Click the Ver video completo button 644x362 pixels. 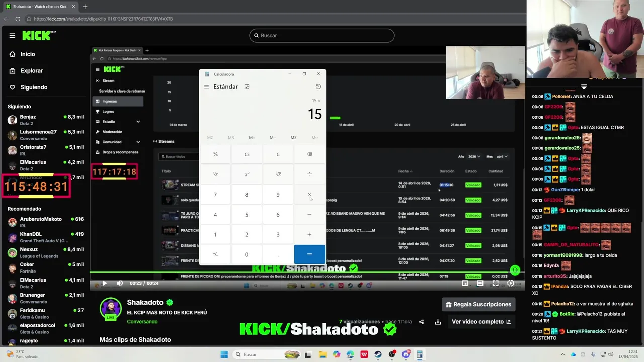(481, 322)
